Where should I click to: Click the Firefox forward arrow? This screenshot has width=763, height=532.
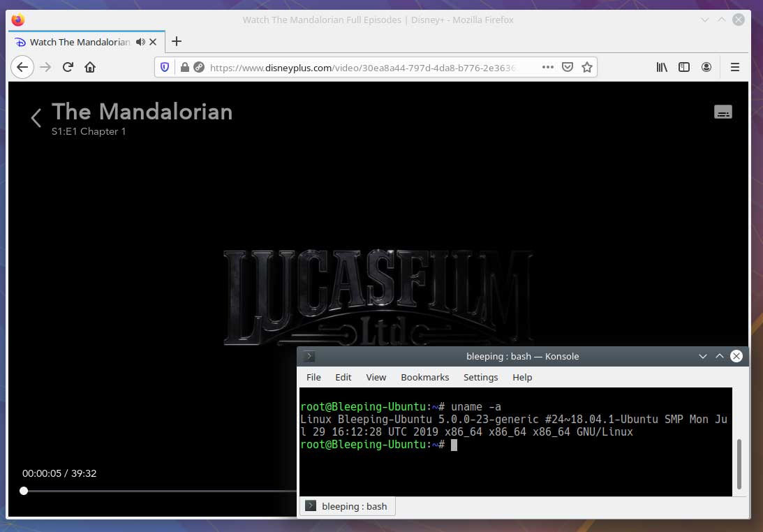[46, 67]
